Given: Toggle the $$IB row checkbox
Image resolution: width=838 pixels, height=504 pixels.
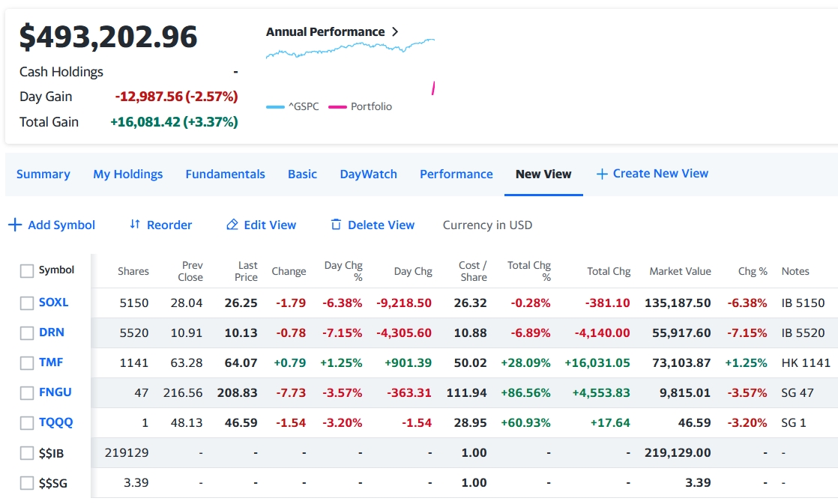Looking at the screenshot, I should point(27,453).
